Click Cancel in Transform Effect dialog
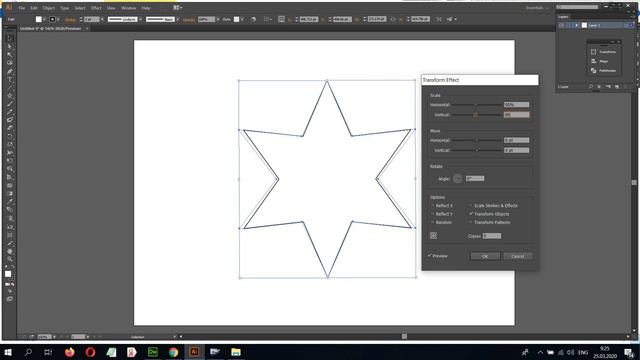Viewport: 640px width, 360px height. [x=518, y=256]
